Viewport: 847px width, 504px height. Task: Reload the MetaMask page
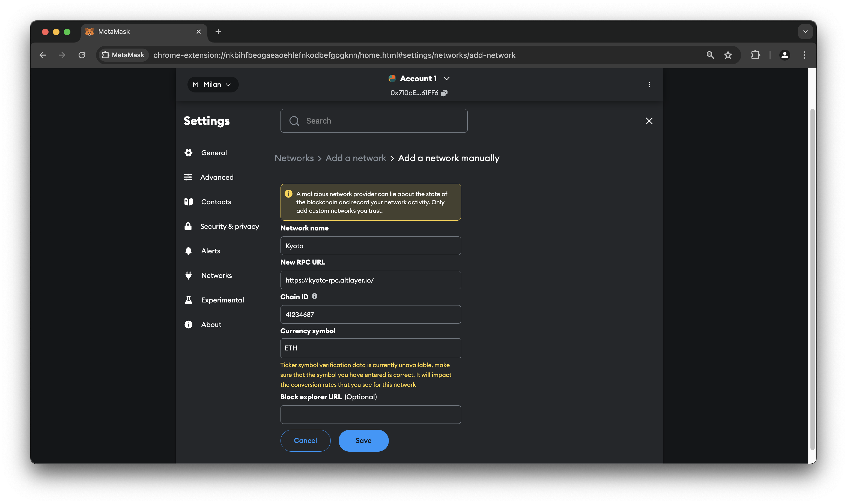pos(82,55)
